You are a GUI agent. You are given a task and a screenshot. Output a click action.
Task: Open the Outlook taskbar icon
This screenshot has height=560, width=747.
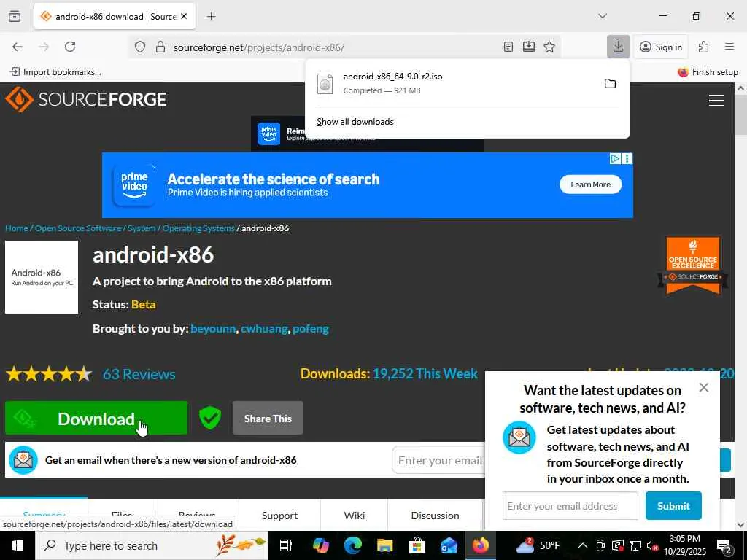click(449, 545)
